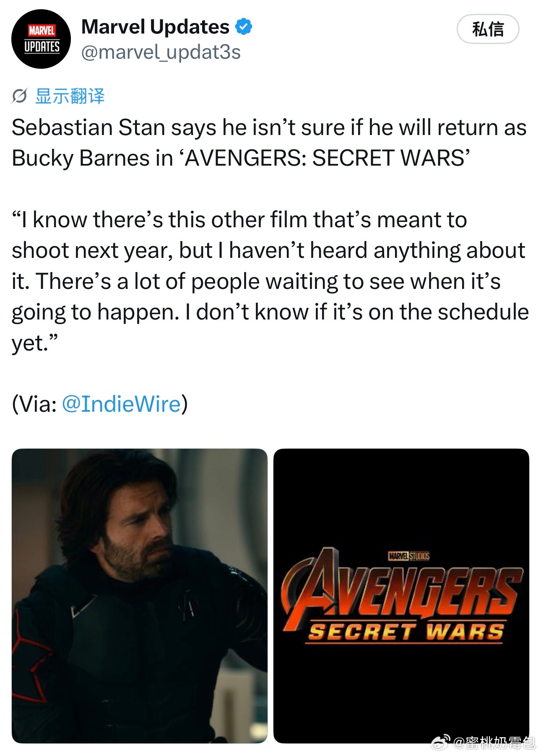Tap the Marvel Studios text in the logo
Viewport: 541px width, 756px height.
click(x=408, y=556)
